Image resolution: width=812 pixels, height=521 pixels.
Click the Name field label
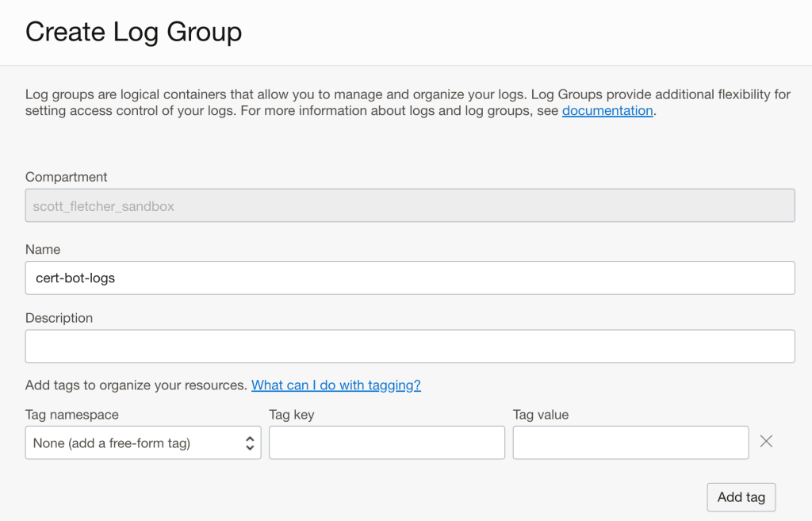point(43,250)
